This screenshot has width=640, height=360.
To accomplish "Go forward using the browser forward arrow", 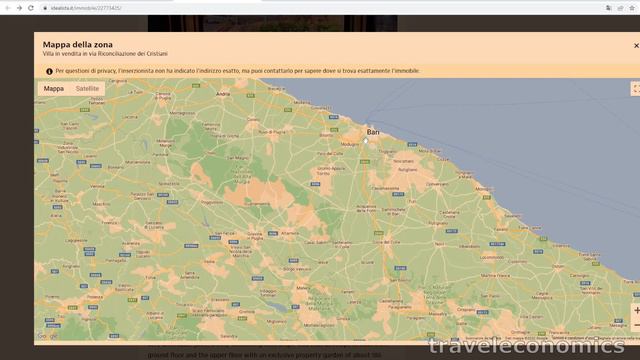I will 19,8.
